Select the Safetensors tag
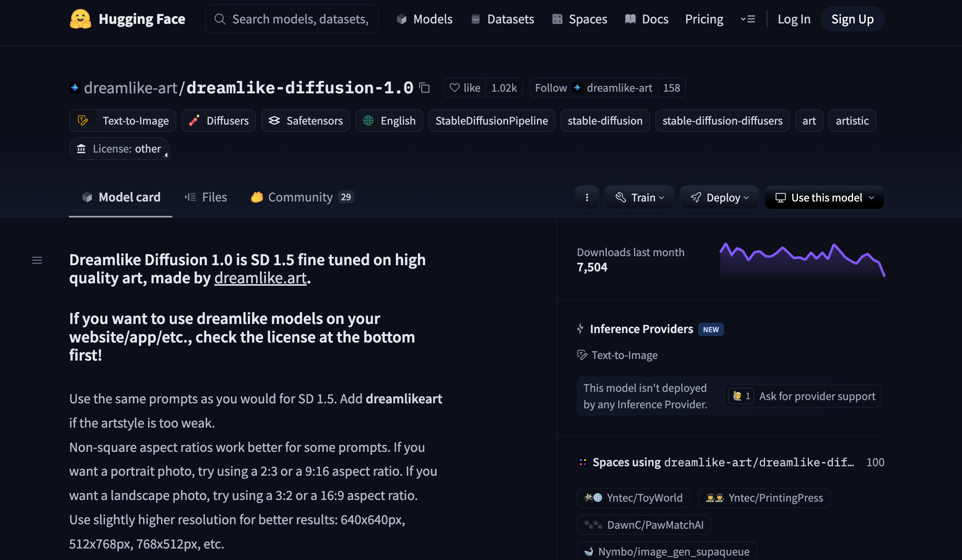 [305, 120]
